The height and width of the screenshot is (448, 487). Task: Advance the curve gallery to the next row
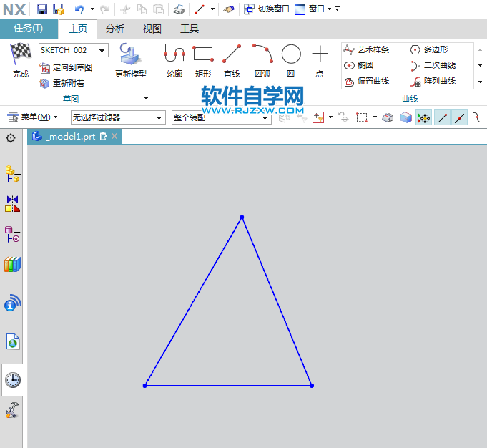[480, 65]
